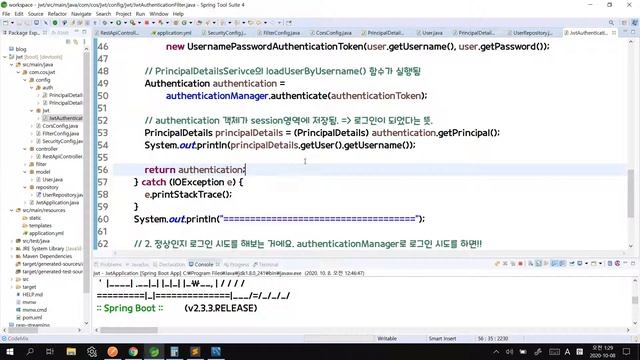The width and height of the screenshot is (640, 360).
Task: Open the Run icon dropdown arrow
Action: coord(125,22)
